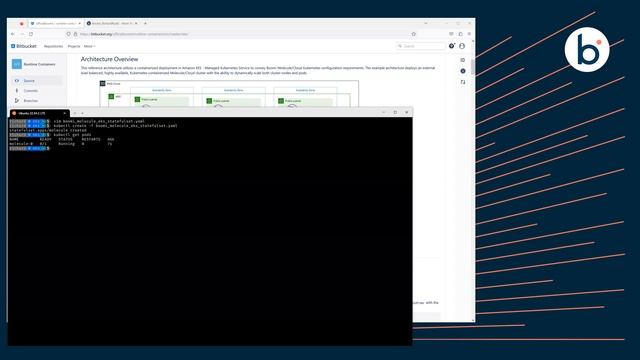Viewport: 640px width, 360px height.
Task: Click the round dark icon in the right rail
Action: point(463,71)
